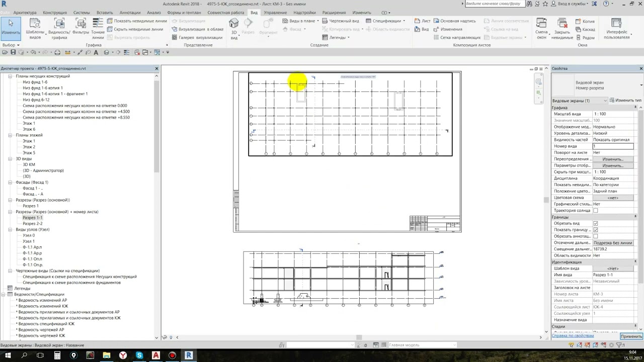This screenshot has width=644, height=362.
Task: Open the Аннотации ribbon tab
Action: click(x=130, y=13)
